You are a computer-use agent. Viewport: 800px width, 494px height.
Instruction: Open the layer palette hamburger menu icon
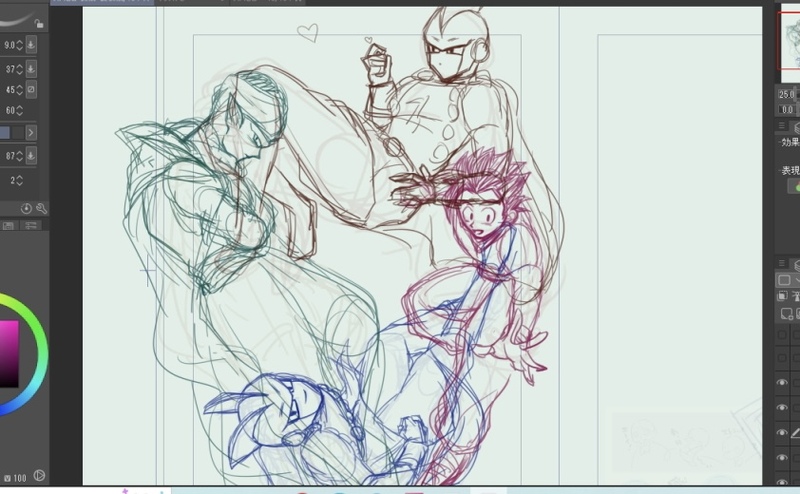coord(782,263)
